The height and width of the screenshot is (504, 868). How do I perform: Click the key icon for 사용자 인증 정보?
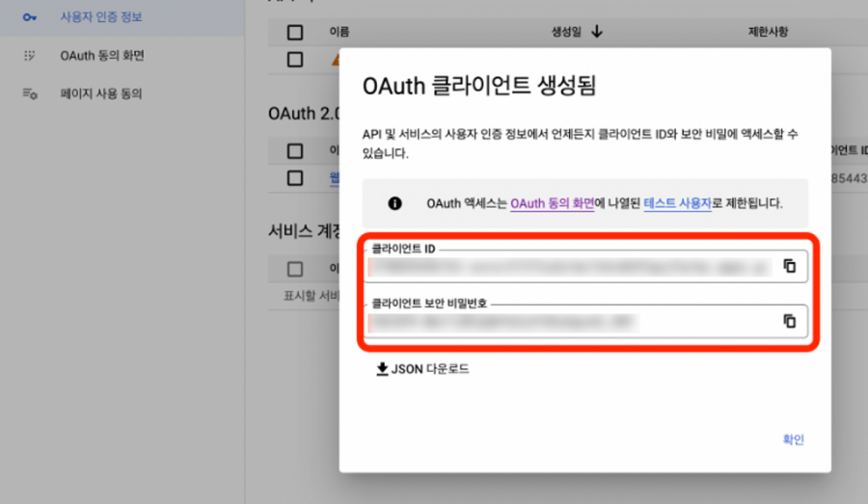click(30, 17)
